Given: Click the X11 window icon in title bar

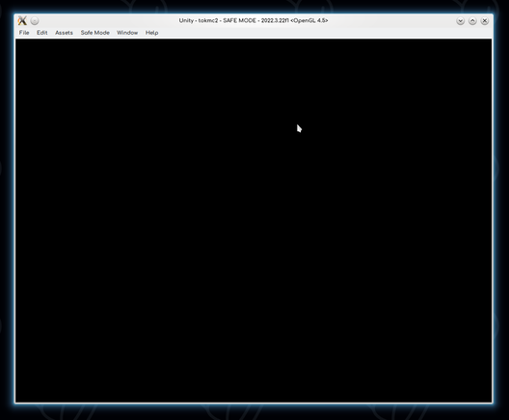Looking at the screenshot, I should [x=22, y=21].
